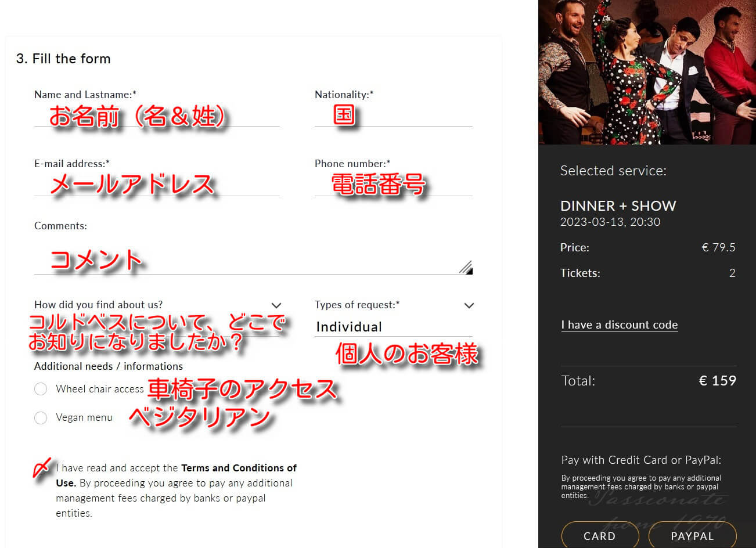
Task: Click the € 159 total amount
Action: pos(717,381)
